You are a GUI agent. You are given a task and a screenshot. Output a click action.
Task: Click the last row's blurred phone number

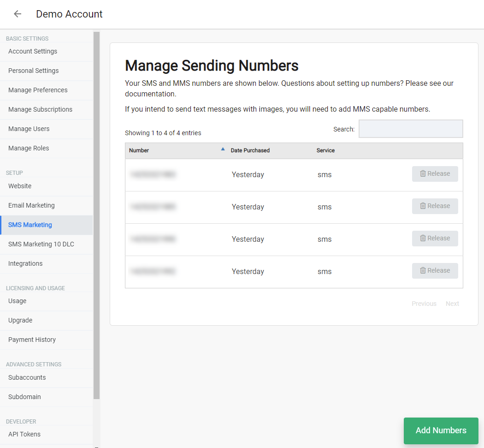(x=153, y=272)
